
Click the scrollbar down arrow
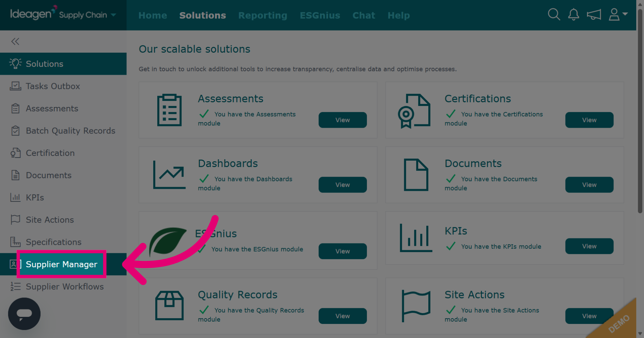(x=640, y=334)
